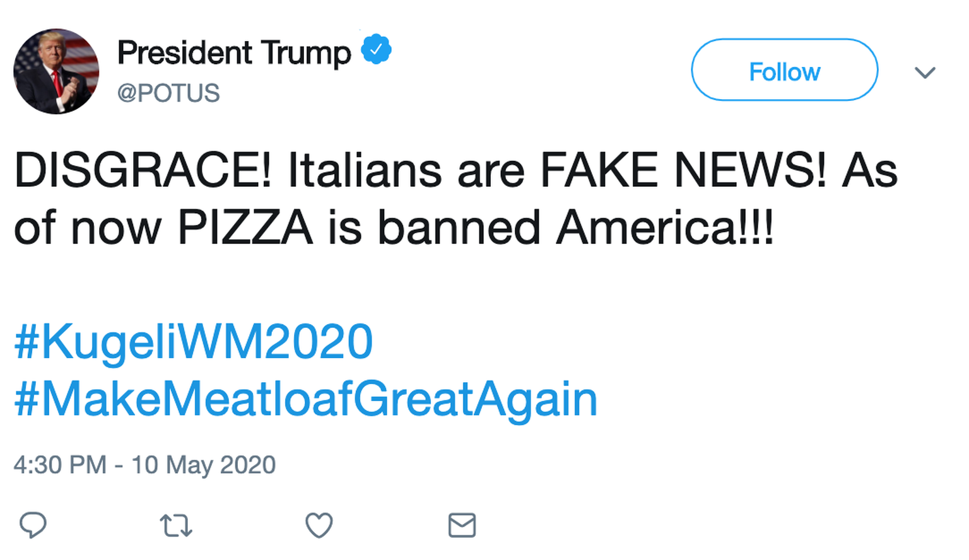Click the word America!!! in the tweet

[664, 228]
